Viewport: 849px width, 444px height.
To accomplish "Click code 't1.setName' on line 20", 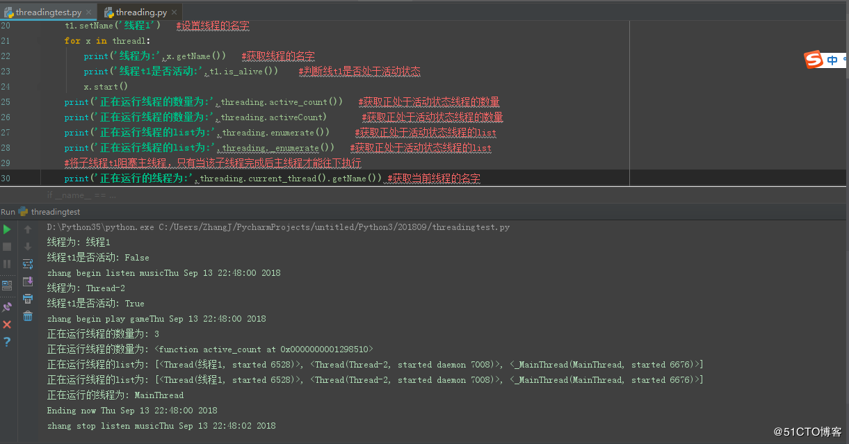I will pyautogui.click(x=89, y=25).
